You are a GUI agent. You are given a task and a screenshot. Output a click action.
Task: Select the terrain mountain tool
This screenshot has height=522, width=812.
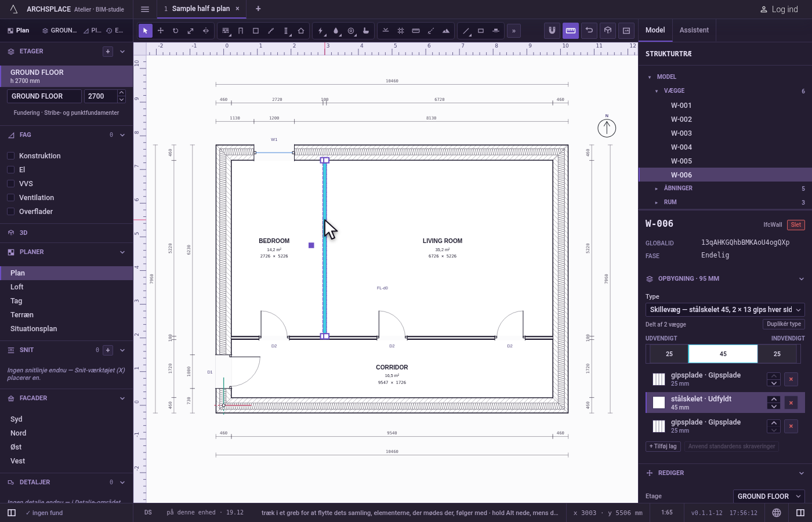click(446, 31)
